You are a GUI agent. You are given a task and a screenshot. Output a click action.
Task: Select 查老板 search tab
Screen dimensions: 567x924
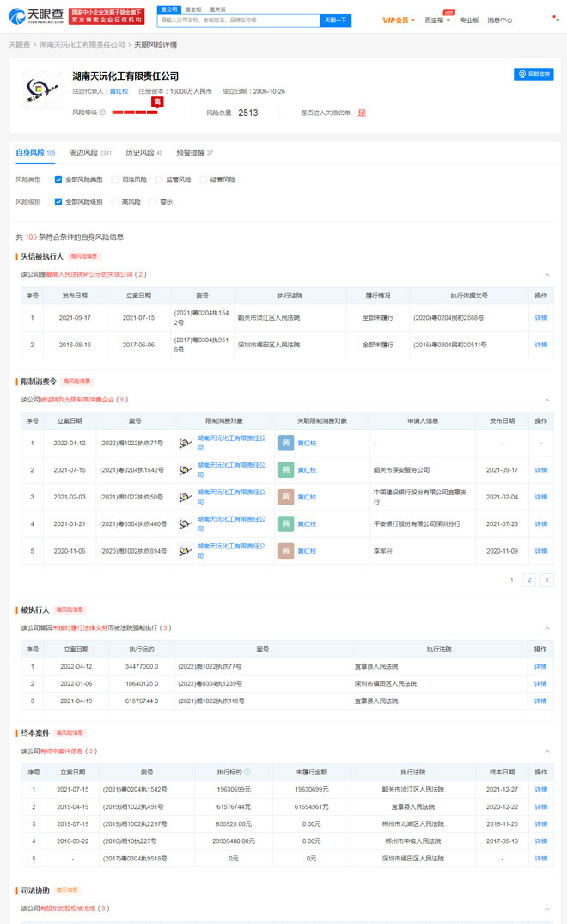click(193, 9)
